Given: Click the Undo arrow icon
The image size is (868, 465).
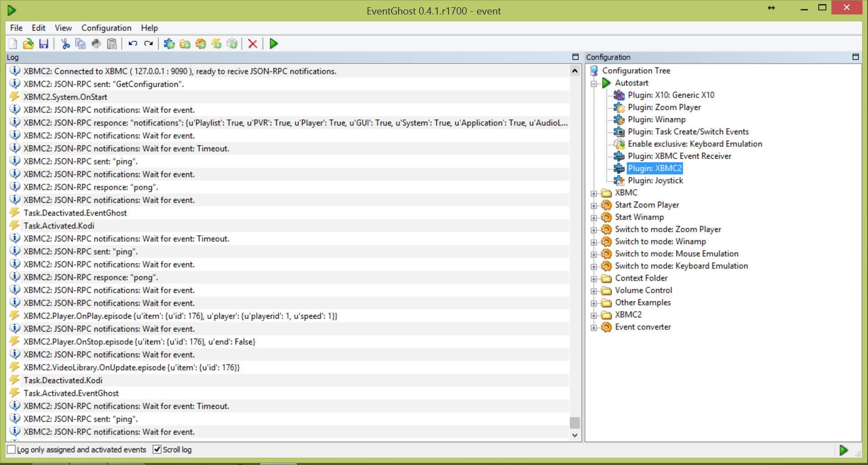Looking at the screenshot, I should (x=133, y=44).
